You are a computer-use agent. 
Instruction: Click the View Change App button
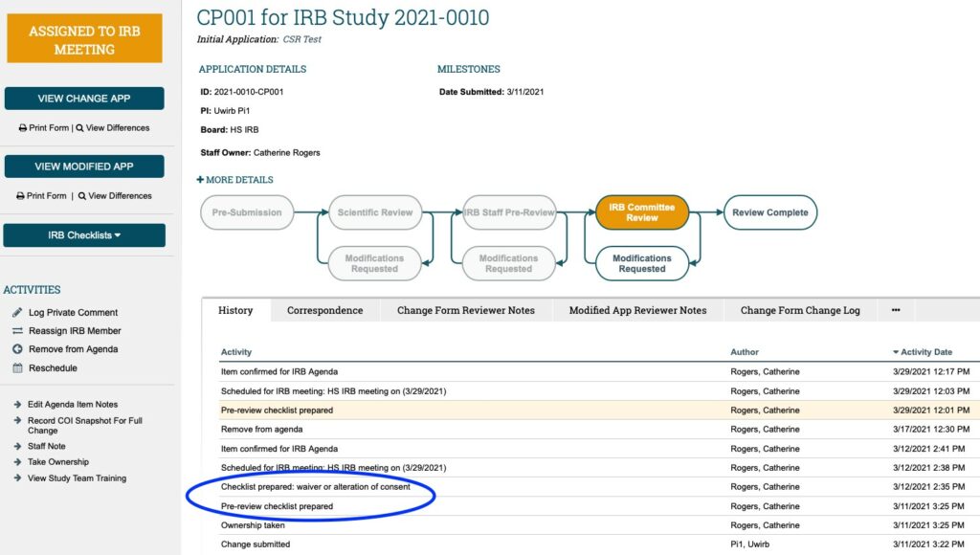tap(84, 99)
